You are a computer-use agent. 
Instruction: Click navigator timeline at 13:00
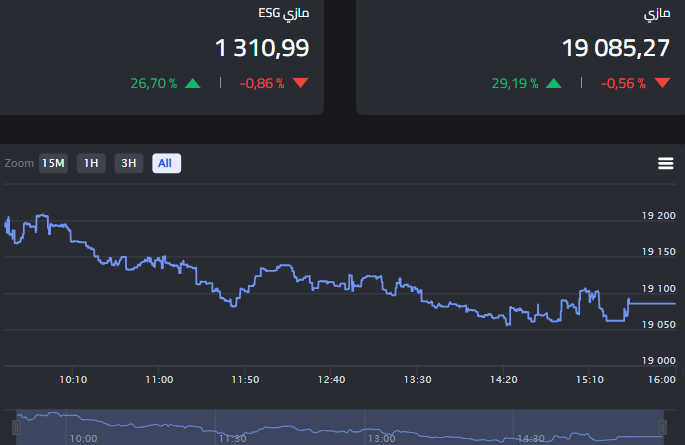pyautogui.click(x=381, y=438)
